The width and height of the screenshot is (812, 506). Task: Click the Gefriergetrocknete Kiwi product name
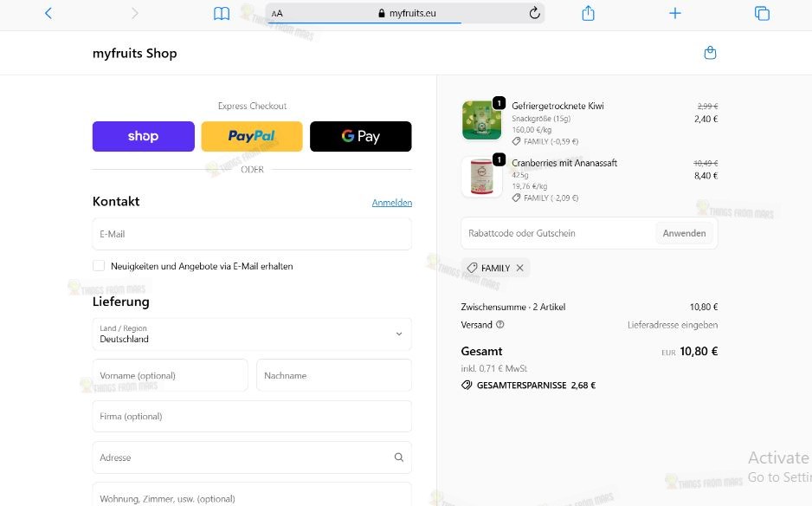[x=557, y=106]
